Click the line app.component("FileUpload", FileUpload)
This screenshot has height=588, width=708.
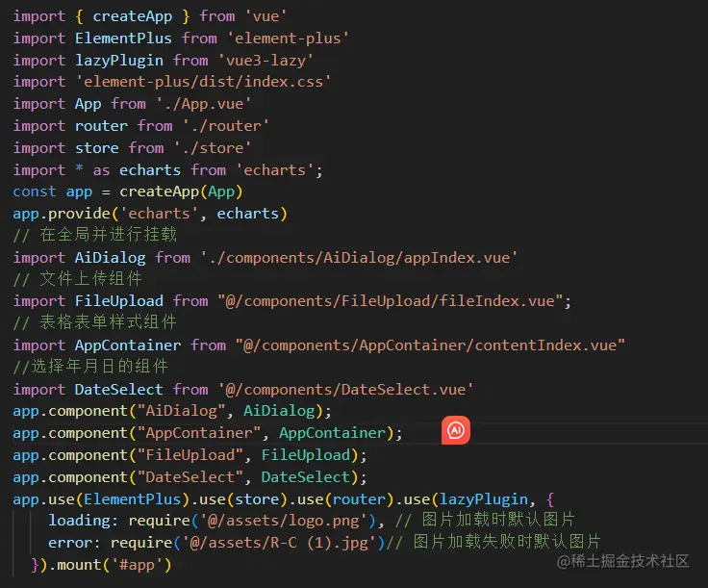point(190,455)
